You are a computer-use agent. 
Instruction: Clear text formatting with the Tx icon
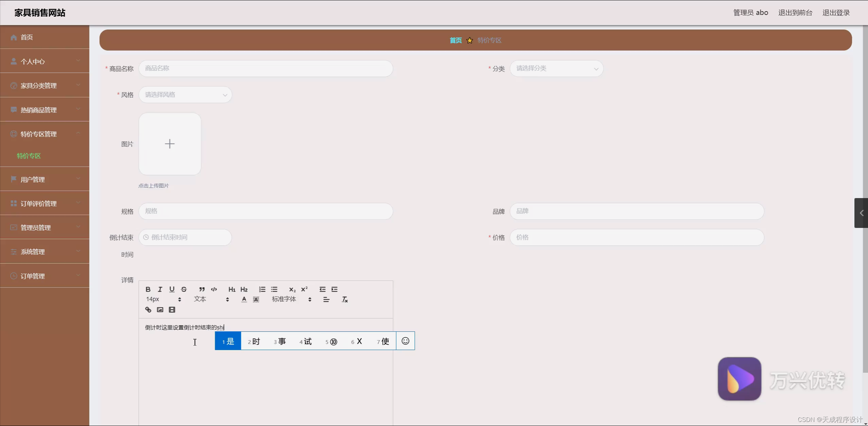(345, 299)
